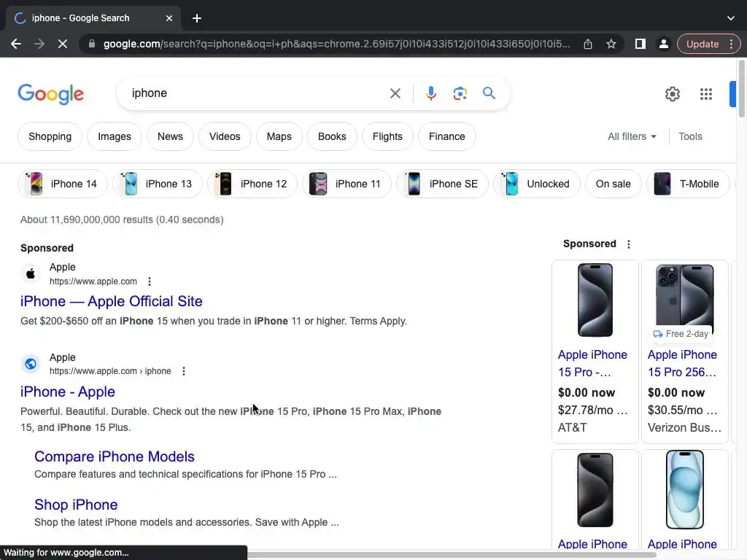Filter results by On sale

coord(613,184)
